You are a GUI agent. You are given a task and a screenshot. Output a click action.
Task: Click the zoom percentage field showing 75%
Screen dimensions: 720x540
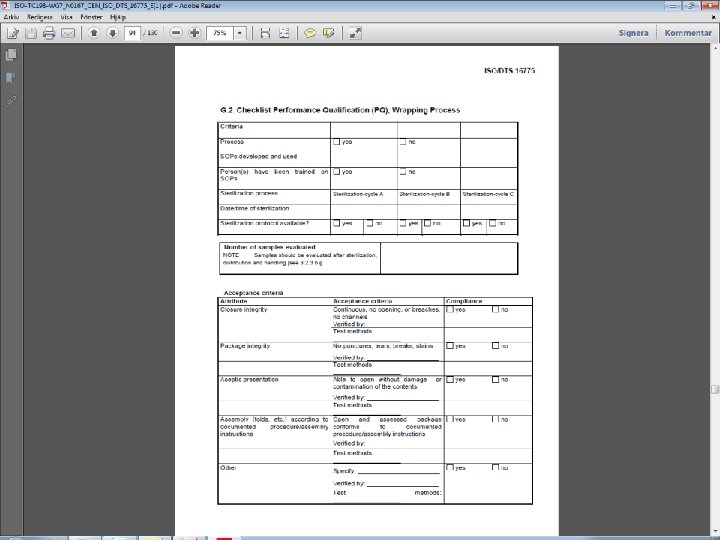coord(220,33)
